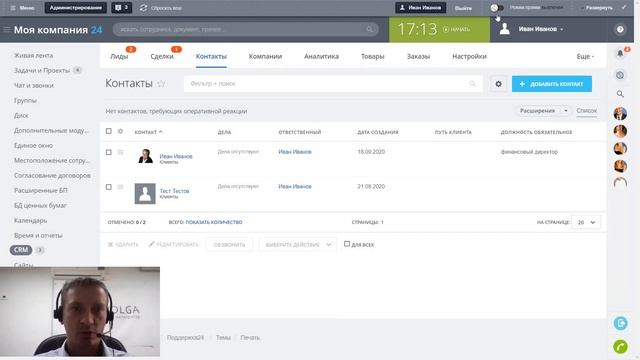Open the Настройки tab
This screenshot has width=640, height=360.
[x=469, y=56]
